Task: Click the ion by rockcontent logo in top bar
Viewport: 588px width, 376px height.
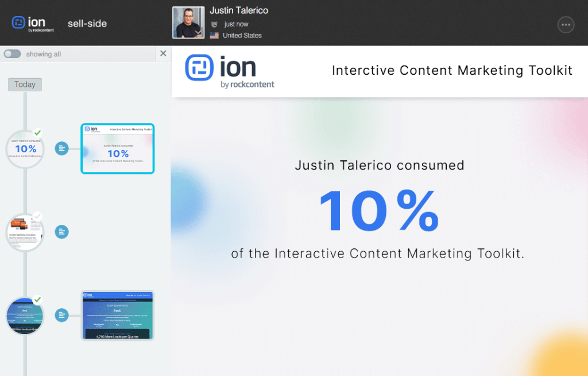Action: pyautogui.click(x=33, y=24)
